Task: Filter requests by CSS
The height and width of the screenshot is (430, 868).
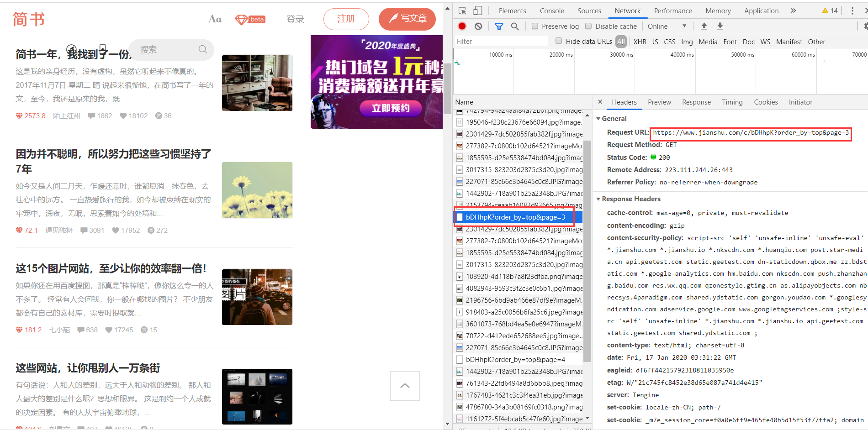Action: (x=670, y=42)
